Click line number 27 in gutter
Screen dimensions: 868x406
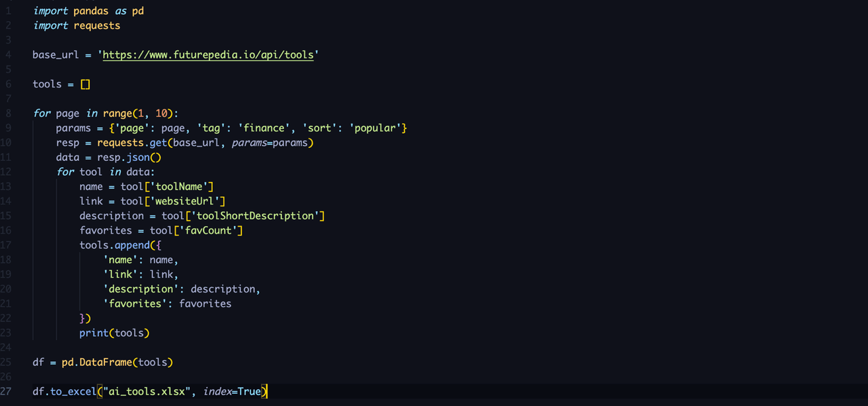coord(6,392)
